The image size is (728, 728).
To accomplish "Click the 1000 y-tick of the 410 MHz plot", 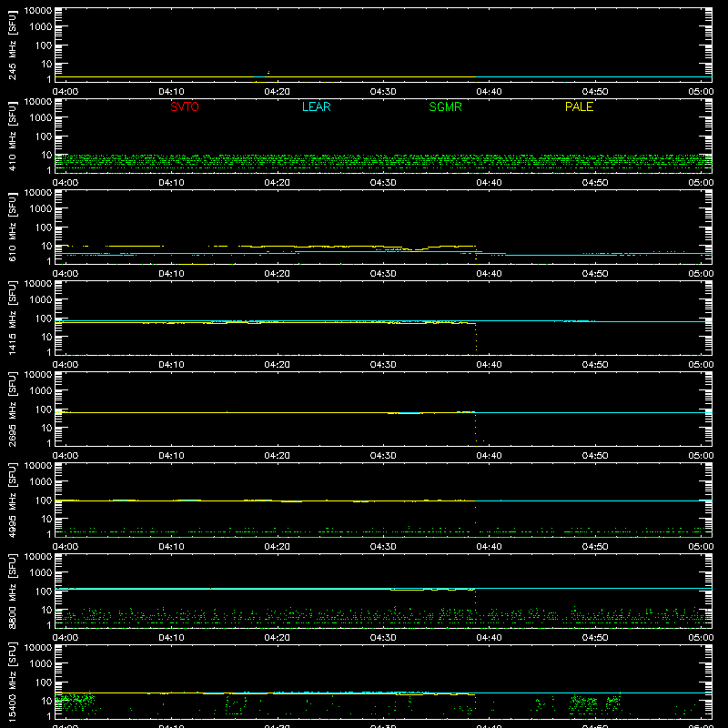I will point(41,118).
